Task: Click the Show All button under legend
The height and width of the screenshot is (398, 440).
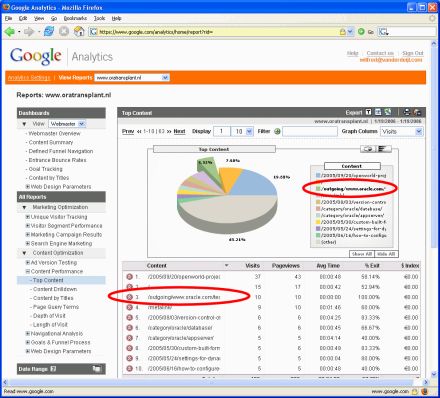Action: (x=362, y=254)
